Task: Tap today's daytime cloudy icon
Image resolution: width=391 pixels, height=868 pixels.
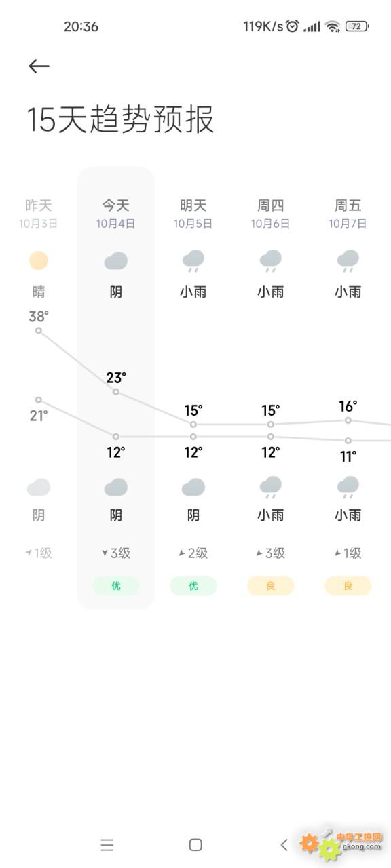Action: 116,261
